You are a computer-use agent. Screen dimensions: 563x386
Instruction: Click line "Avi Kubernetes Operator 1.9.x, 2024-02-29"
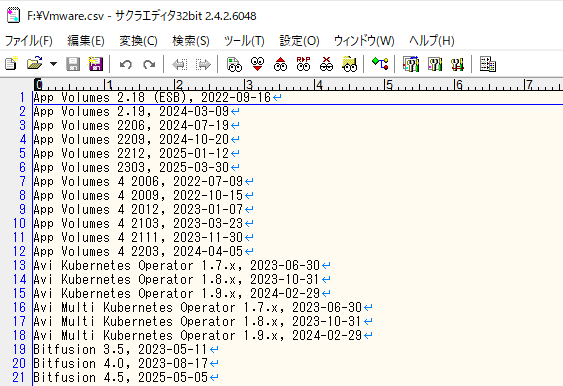[177, 293]
